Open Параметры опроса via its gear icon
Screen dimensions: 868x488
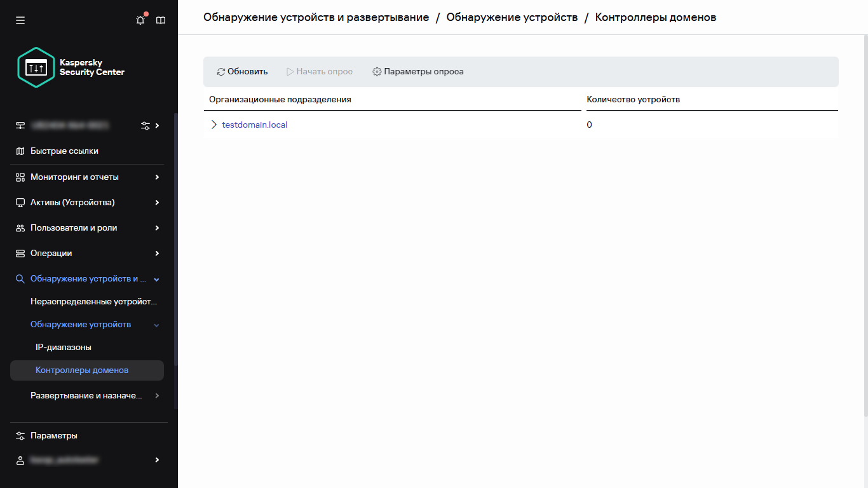pos(377,71)
